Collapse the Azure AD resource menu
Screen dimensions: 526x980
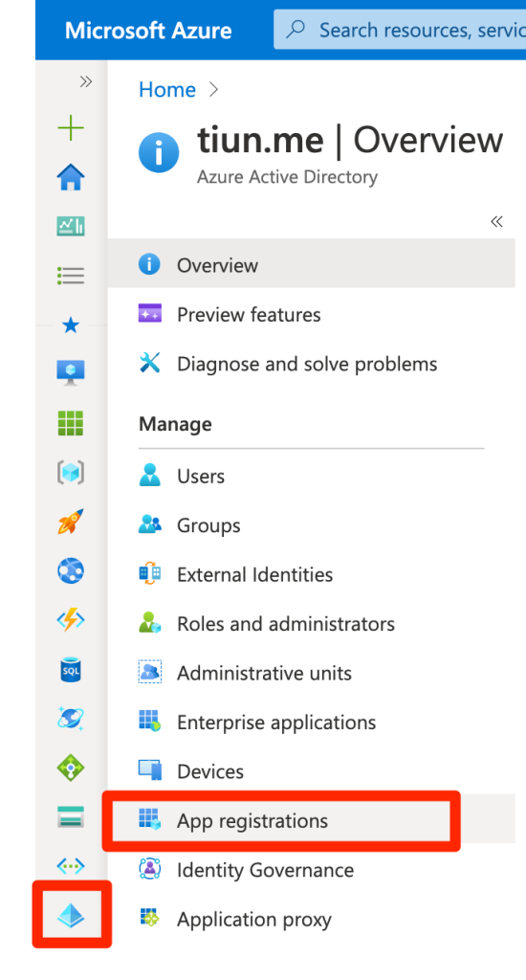coord(496,221)
